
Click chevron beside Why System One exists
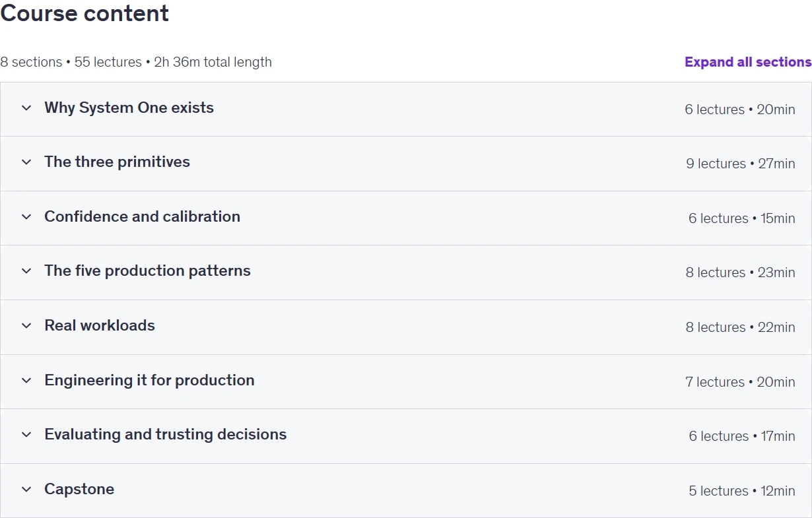point(26,108)
